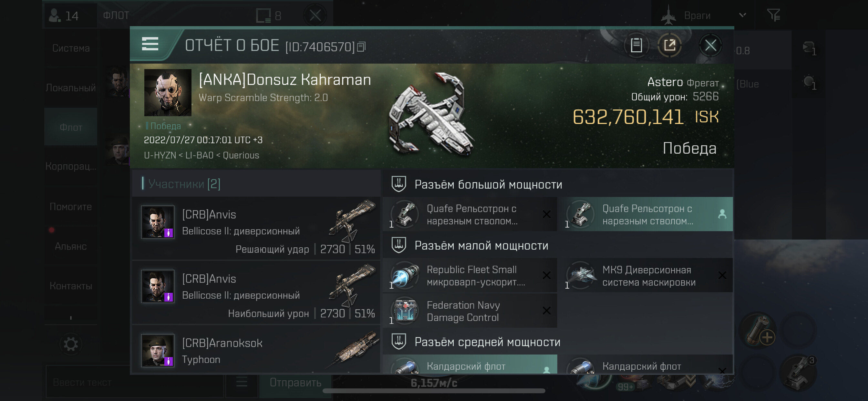Image resolution: width=868 pixels, height=401 pixels.
Task: Expand the Враги overview dropdown
Action: [x=742, y=15]
